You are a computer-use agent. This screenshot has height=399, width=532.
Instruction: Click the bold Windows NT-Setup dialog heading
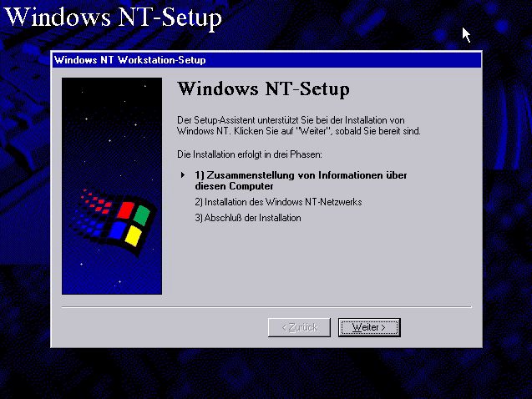263,89
